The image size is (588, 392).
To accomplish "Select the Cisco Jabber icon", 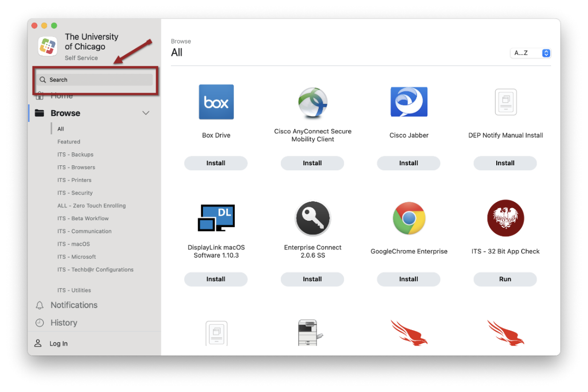I will click(408, 102).
